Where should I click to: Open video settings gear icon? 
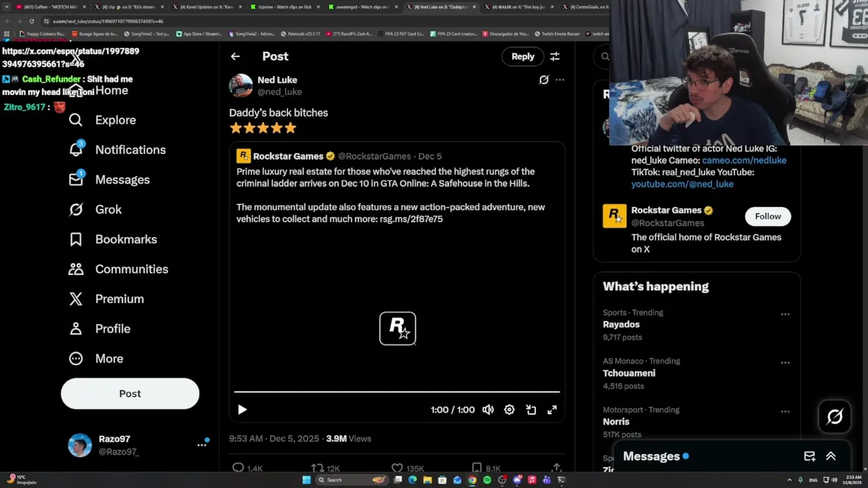(509, 409)
